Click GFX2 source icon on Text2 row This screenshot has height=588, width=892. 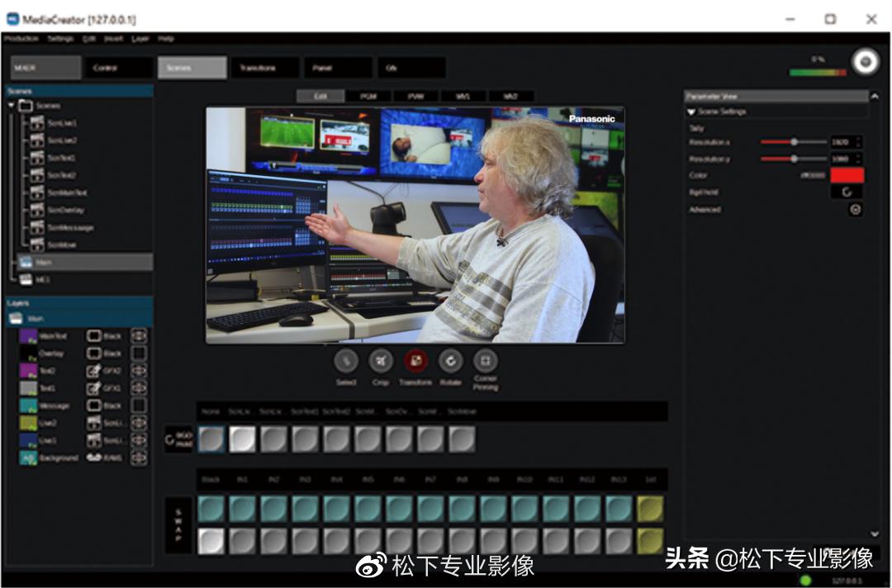click(x=93, y=371)
